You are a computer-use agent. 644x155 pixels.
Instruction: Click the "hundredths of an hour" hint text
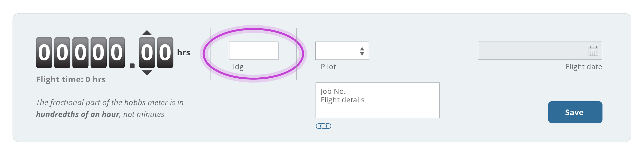pos(78,114)
